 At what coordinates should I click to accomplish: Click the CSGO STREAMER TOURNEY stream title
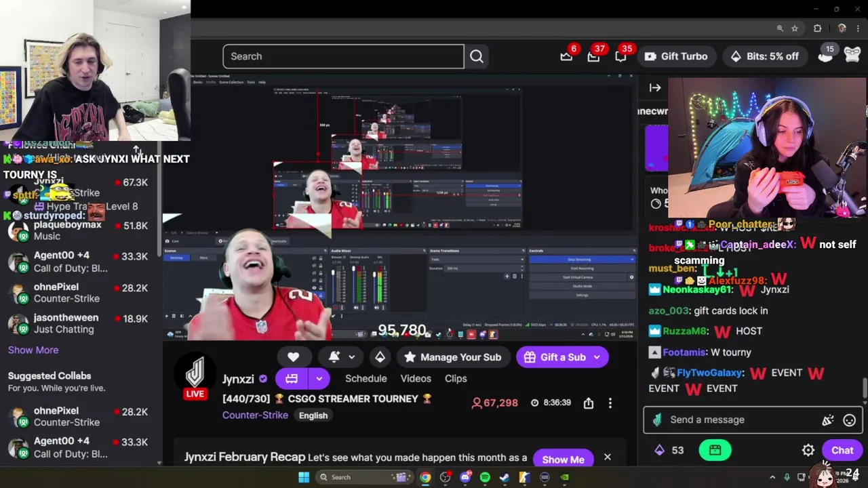click(327, 399)
